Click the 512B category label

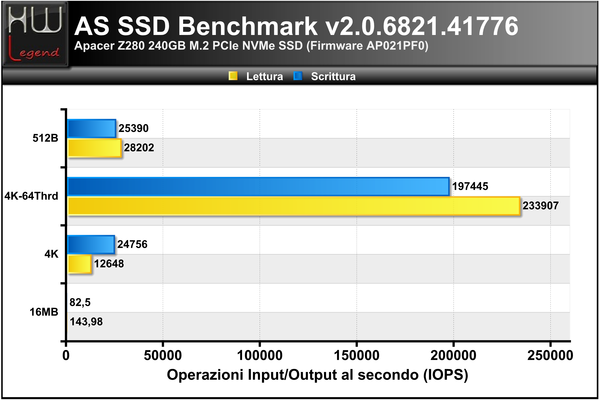click(x=45, y=138)
